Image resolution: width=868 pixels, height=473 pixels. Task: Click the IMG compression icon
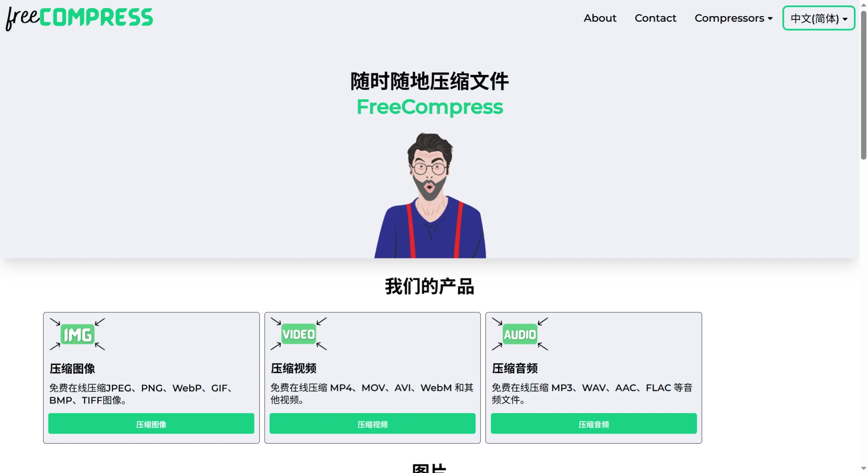click(x=77, y=334)
